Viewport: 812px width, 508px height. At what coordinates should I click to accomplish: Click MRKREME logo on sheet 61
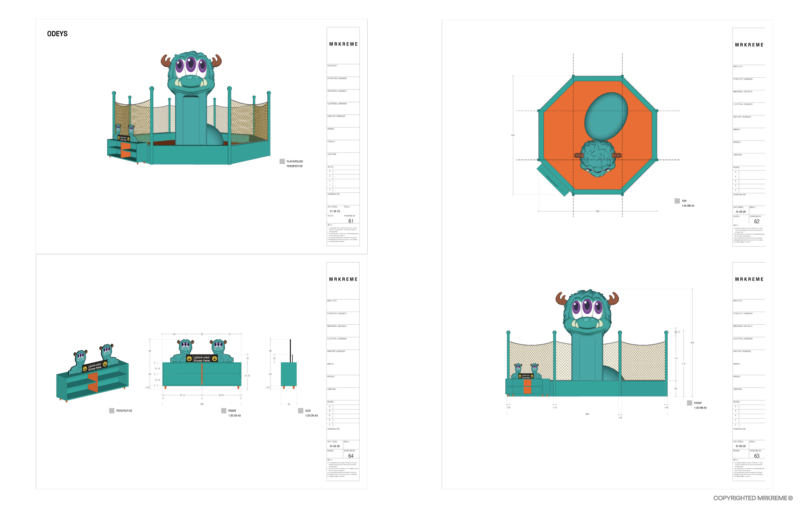click(x=343, y=44)
